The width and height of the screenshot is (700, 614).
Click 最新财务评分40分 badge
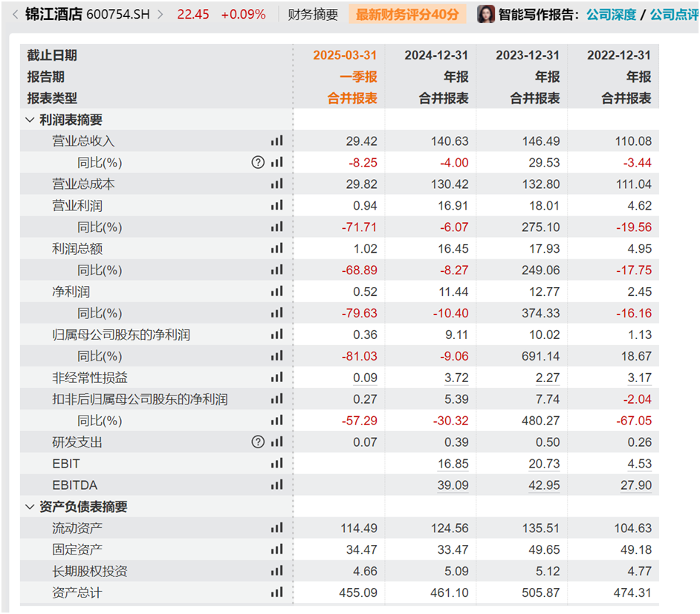407,14
